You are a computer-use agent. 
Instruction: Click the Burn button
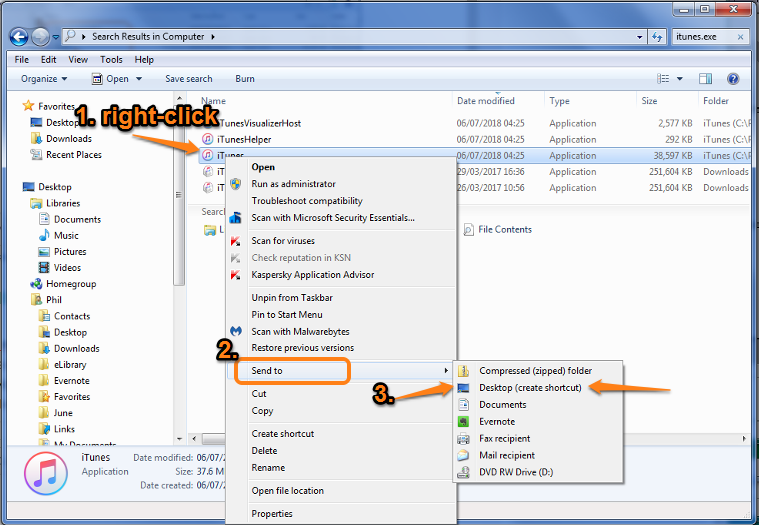click(245, 79)
